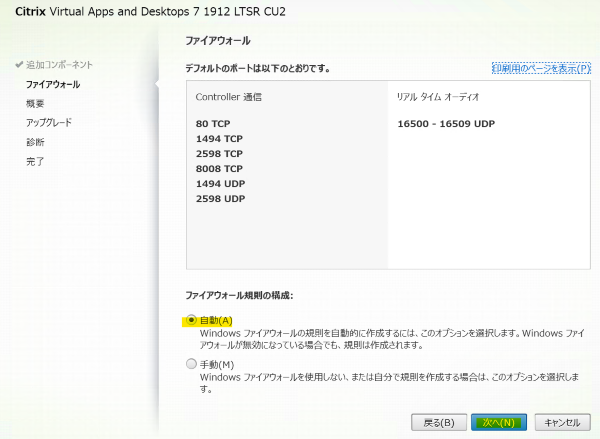Click the 戻る(B) button
Viewport: 600px width, 439px height.
pos(439,422)
